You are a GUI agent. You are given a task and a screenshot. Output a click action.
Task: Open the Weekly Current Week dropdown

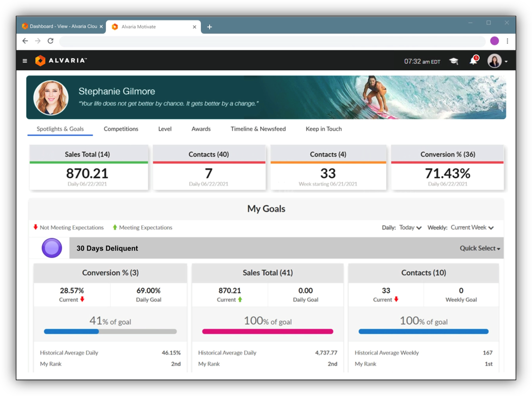(471, 227)
